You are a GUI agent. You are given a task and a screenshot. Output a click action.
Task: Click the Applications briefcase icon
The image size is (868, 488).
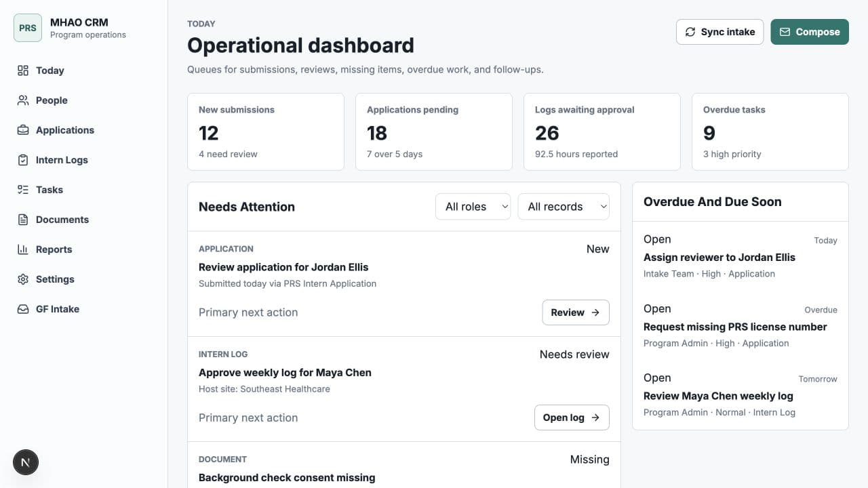(23, 130)
